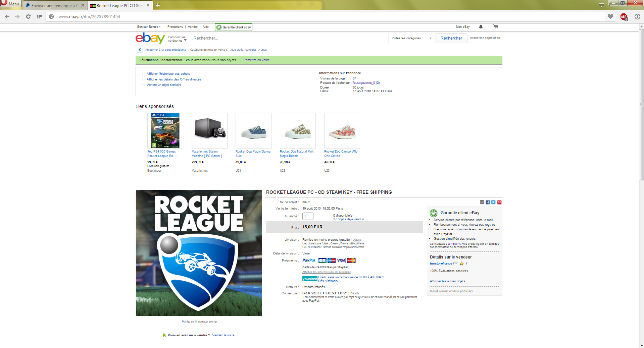Click the Quantité input field
The height and width of the screenshot is (348, 644).
point(308,216)
